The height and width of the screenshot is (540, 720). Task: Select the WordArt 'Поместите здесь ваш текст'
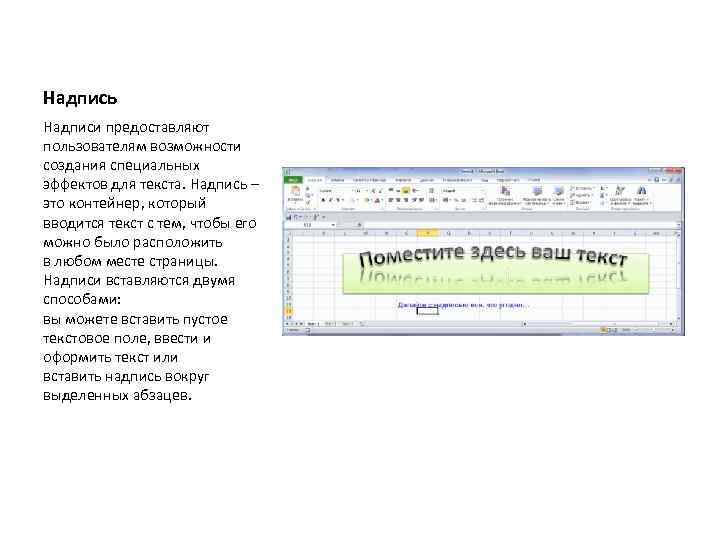(x=494, y=259)
